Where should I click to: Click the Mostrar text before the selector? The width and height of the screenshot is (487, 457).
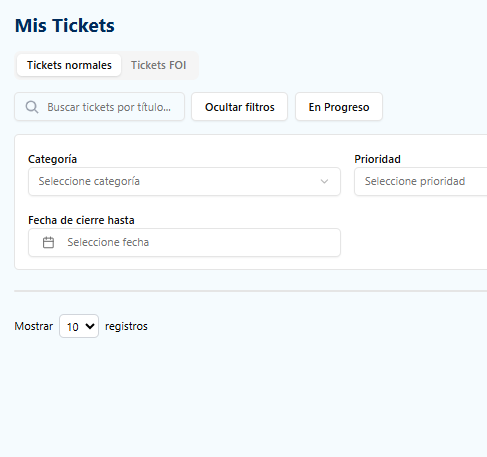pyautogui.click(x=34, y=326)
